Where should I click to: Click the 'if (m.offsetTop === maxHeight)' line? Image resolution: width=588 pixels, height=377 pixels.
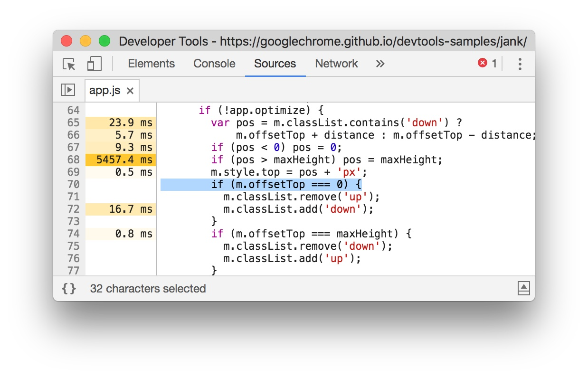pyautogui.click(x=311, y=234)
